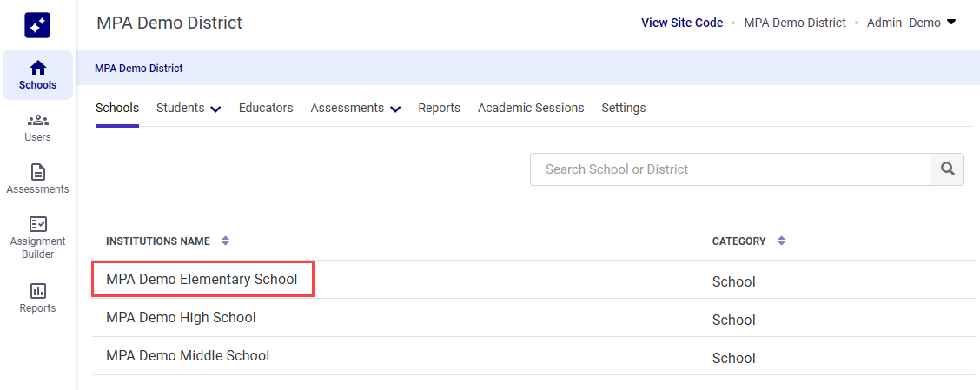Screen dimensions: 980x390
Task: Open the Academic Sessions tab
Action: click(531, 108)
